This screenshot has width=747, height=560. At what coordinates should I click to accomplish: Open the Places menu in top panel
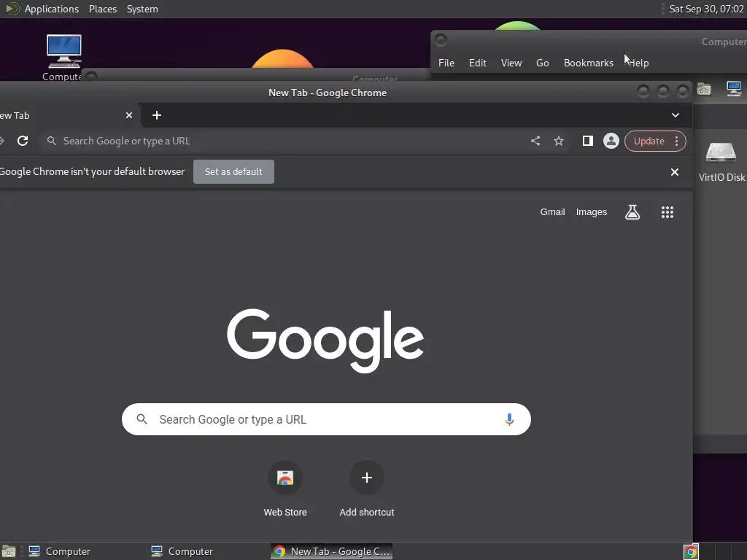103,9
